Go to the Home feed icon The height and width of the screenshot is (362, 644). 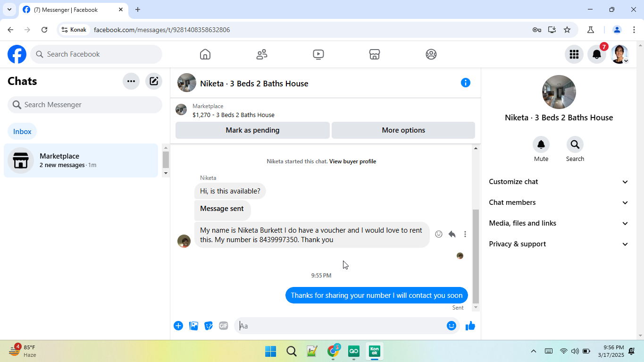click(x=205, y=54)
